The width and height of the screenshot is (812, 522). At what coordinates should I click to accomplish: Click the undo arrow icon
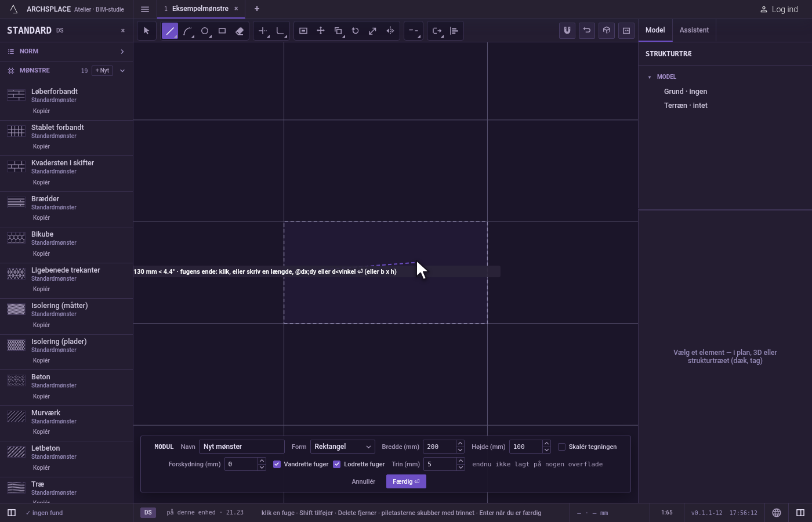click(x=587, y=30)
